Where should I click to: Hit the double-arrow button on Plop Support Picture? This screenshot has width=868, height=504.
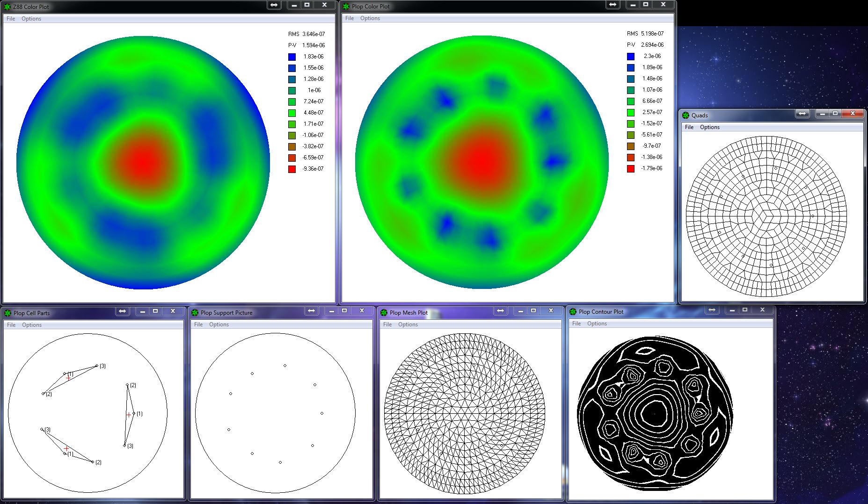[x=311, y=311]
